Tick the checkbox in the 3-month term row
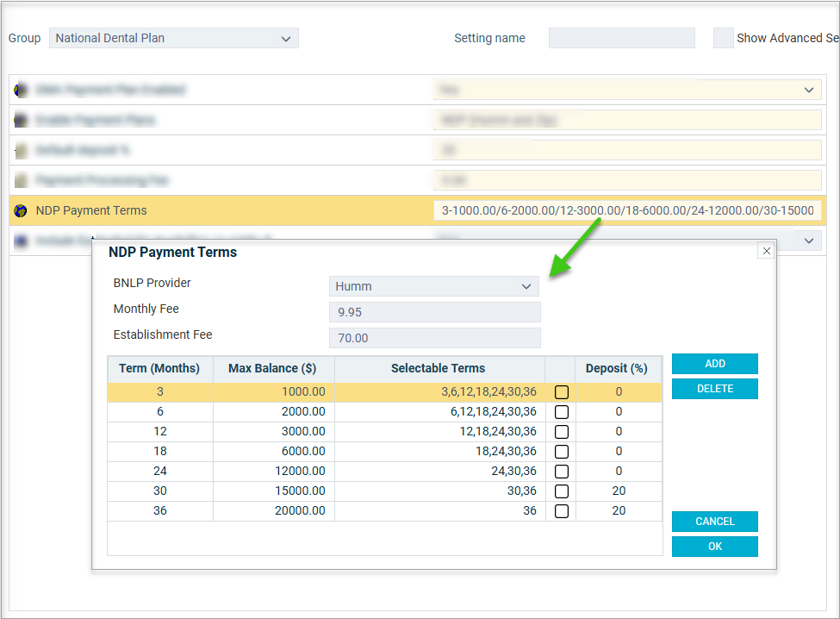Image resolution: width=840 pixels, height=619 pixels. point(562,392)
